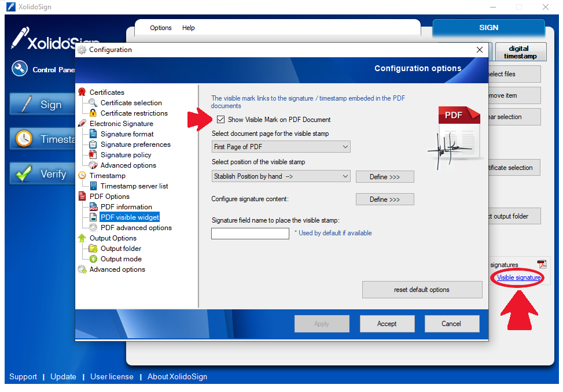Select Signature format tree item
The image size is (563, 392).
click(127, 134)
